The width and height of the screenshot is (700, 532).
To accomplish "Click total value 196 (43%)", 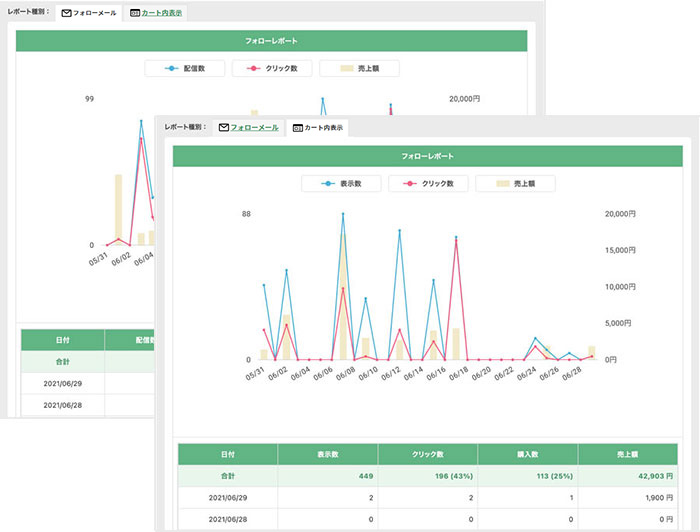I will (454, 476).
